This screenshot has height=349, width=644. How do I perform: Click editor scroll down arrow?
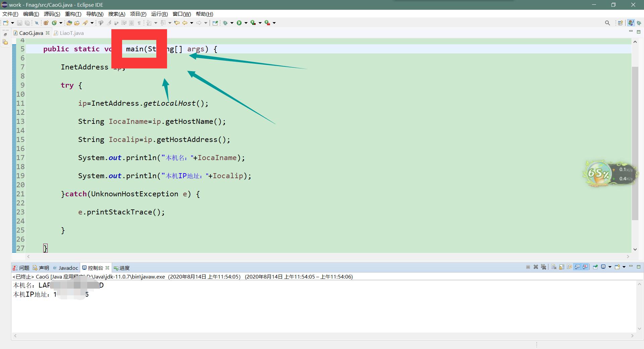coord(635,249)
